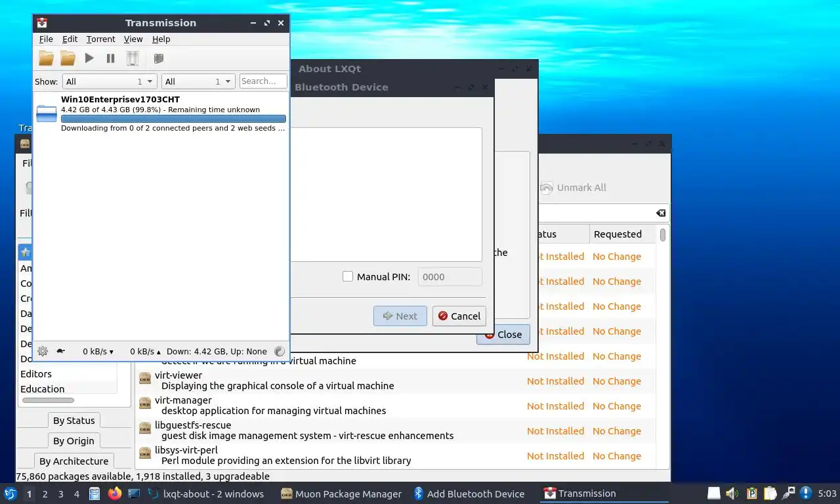Switch to Muon Package Manager taskbar button
840x504 pixels.
[x=342, y=493]
